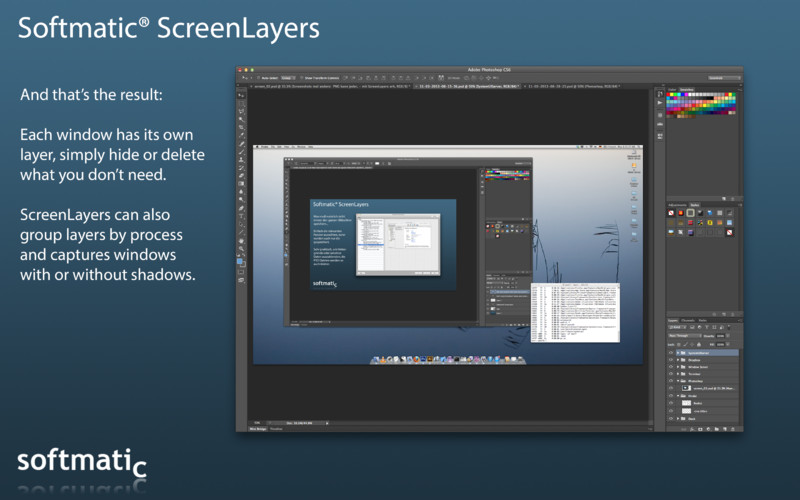Hide the SystemUIServer layer group
This screenshot has width=800, height=500.
670,353
